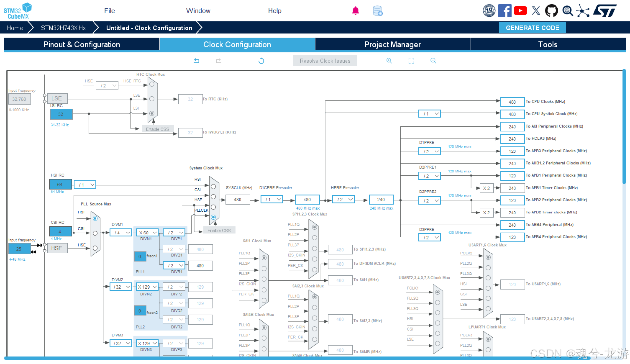Image resolution: width=630 pixels, height=364 pixels.
Task: Click the refresh clock tree icon
Action: point(261,61)
